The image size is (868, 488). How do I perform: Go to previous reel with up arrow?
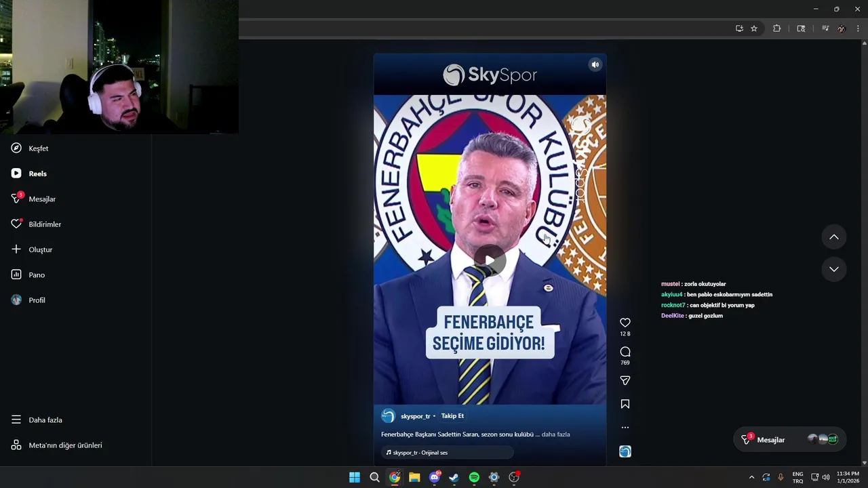(834, 237)
